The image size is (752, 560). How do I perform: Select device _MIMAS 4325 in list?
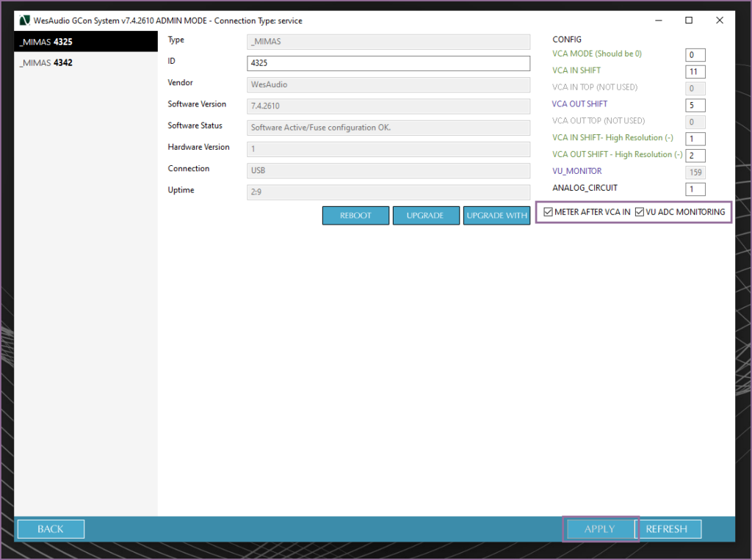[x=86, y=42]
